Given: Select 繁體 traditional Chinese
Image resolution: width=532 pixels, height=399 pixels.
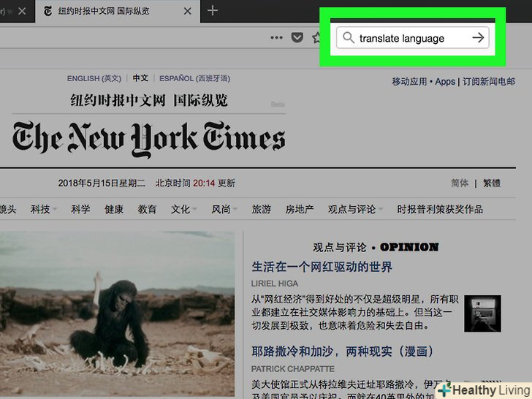Looking at the screenshot, I should (x=492, y=183).
